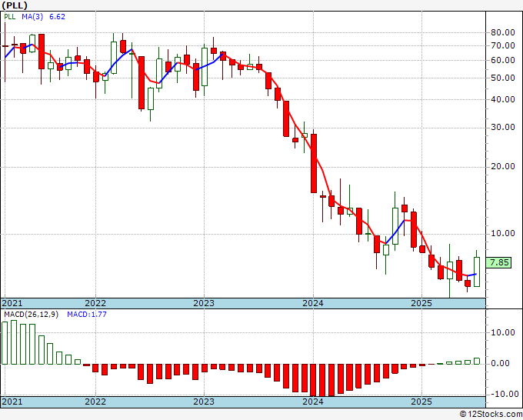Click the 30.00 price axis label
This screenshot has height=420, width=523.
coord(503,128)
